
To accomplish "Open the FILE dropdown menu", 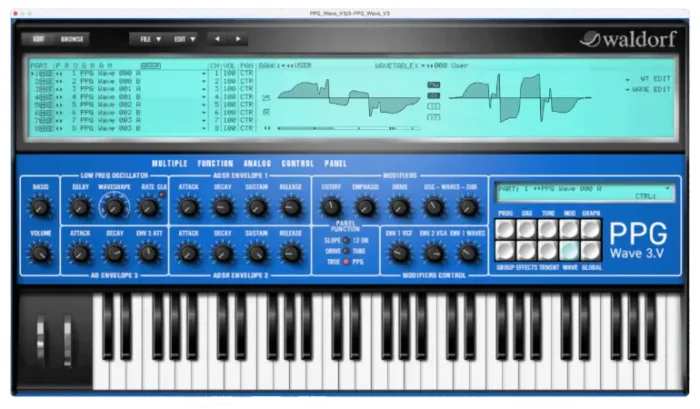I will click(x=148, y=39).
